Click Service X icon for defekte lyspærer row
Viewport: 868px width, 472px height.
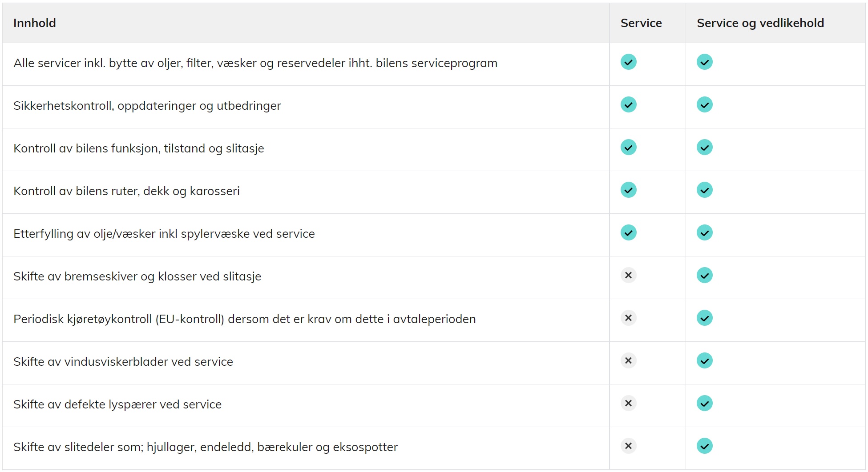click(628, 404)
